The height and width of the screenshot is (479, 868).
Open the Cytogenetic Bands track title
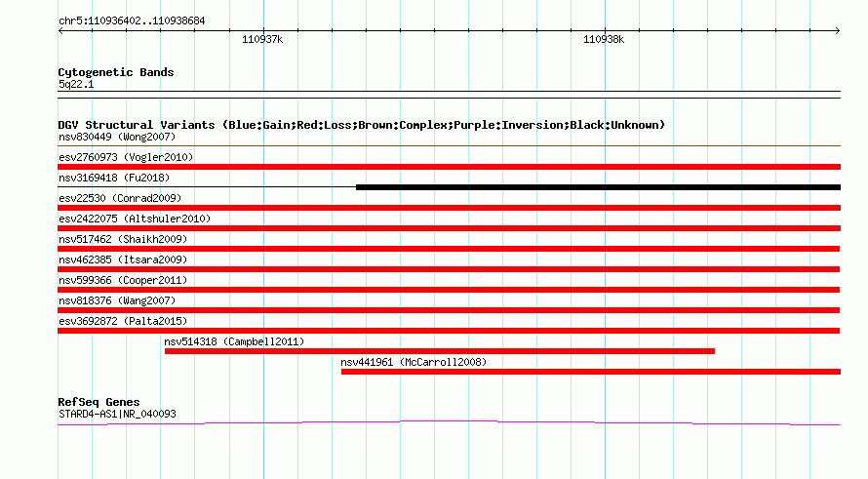[116, 72]
